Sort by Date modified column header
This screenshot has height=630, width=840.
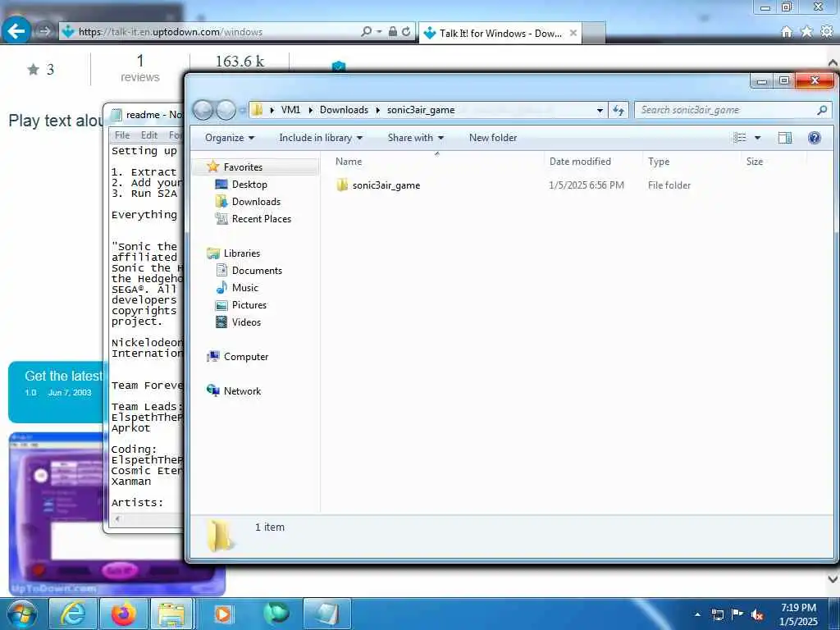pyautogui.click(x=580, y=162)
